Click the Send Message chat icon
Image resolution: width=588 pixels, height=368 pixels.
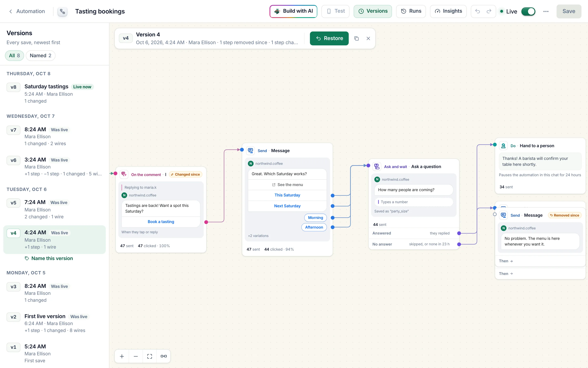click(x=251, y=150)
